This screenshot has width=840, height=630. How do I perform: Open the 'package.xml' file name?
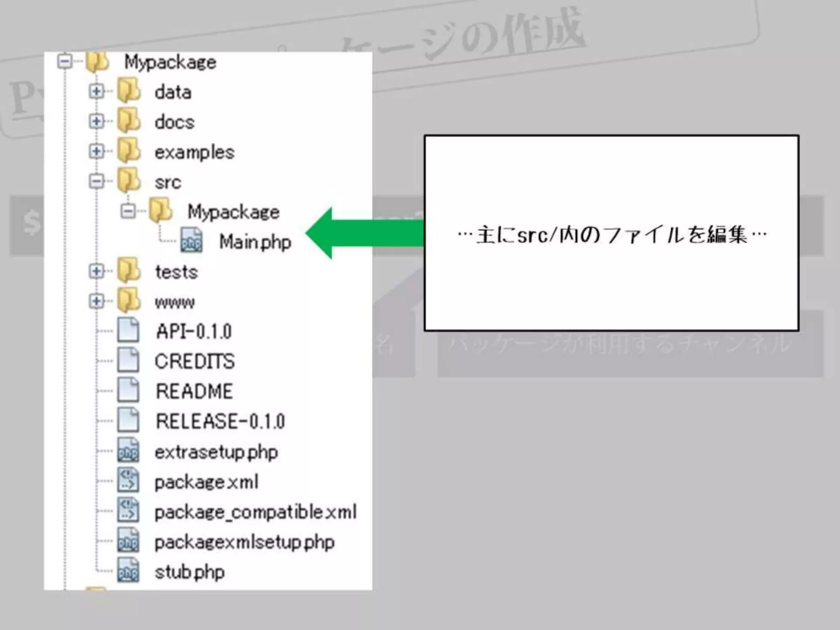pyautogui.click(x=206, y=482)
